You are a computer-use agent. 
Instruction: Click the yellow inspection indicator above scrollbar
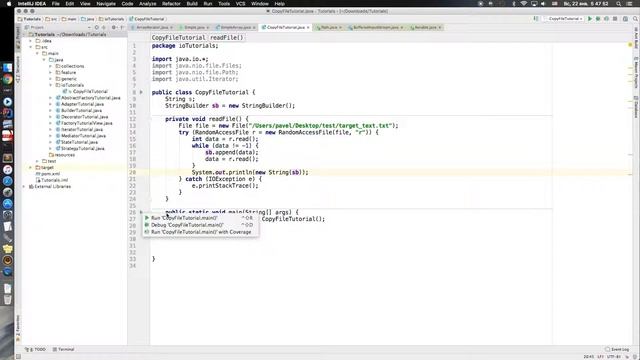point(630,44)
